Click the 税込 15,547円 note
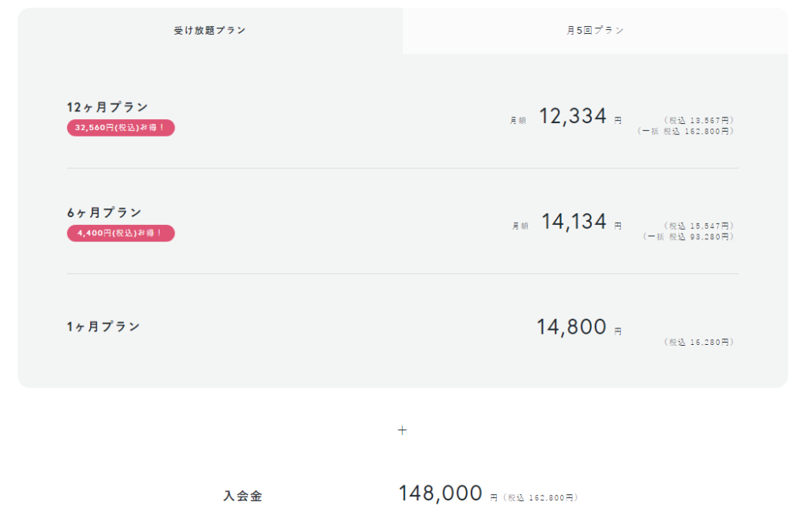Viewport: 809px width, 532px height. (698, 226)
